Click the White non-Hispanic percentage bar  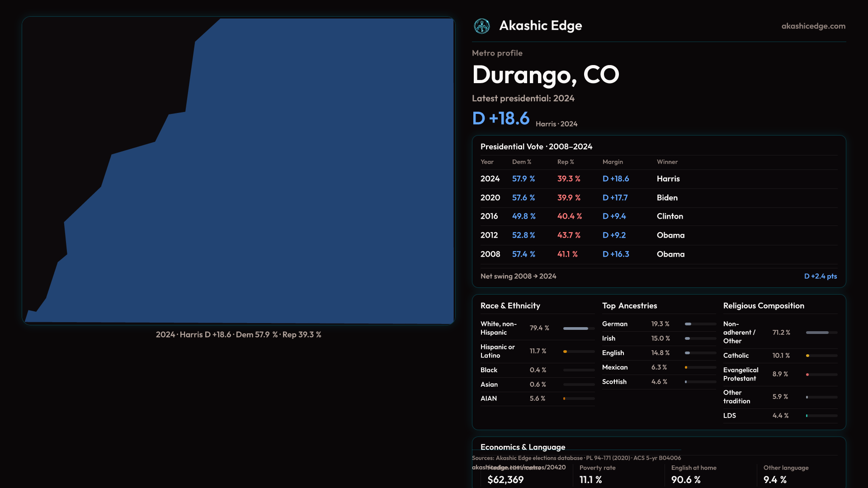pos(576,328)
